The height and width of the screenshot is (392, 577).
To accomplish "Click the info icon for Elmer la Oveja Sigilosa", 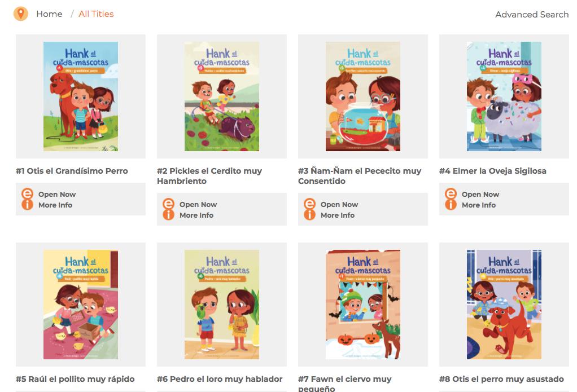I will tap(451, 204).
